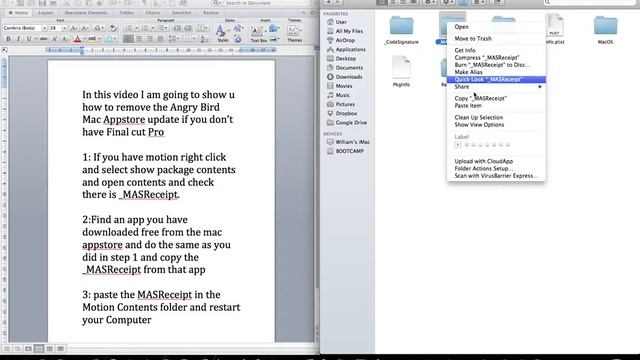Switch to the Review ribbon tab
Viewport: 640px width, 360px height.
(x=211, y=13)
